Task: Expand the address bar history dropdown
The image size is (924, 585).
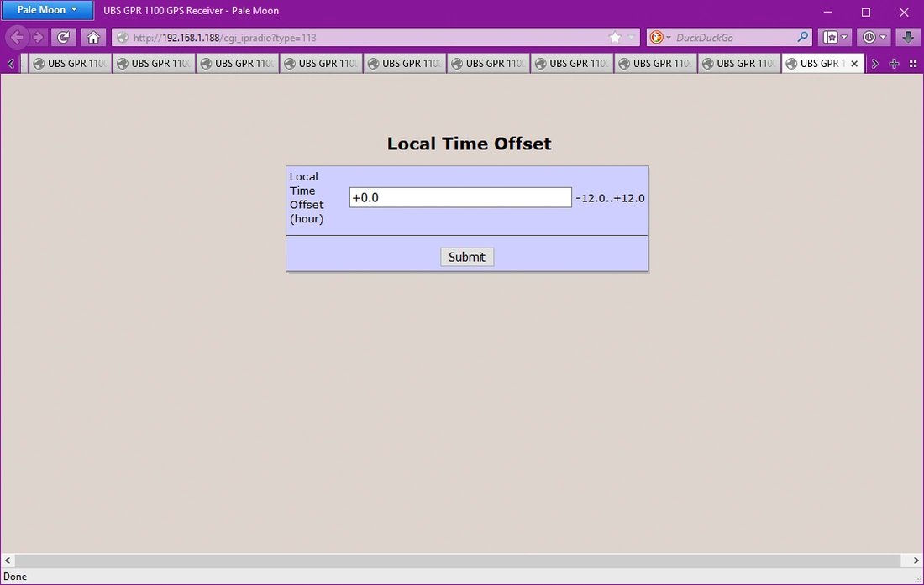Action: 631,38
